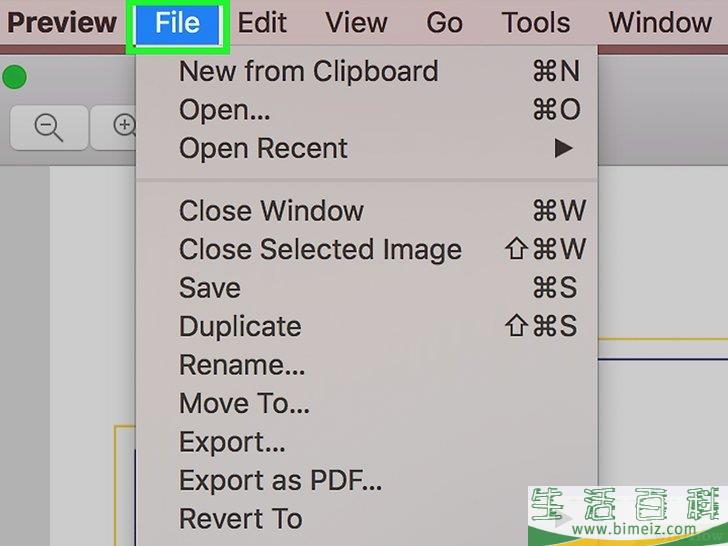Choose Export as PDF...
728x546 pixels.
pos(367,480)
